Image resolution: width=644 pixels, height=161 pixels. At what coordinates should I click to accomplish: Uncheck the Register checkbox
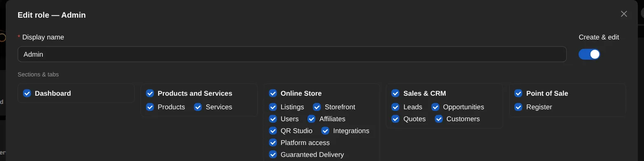518,107
